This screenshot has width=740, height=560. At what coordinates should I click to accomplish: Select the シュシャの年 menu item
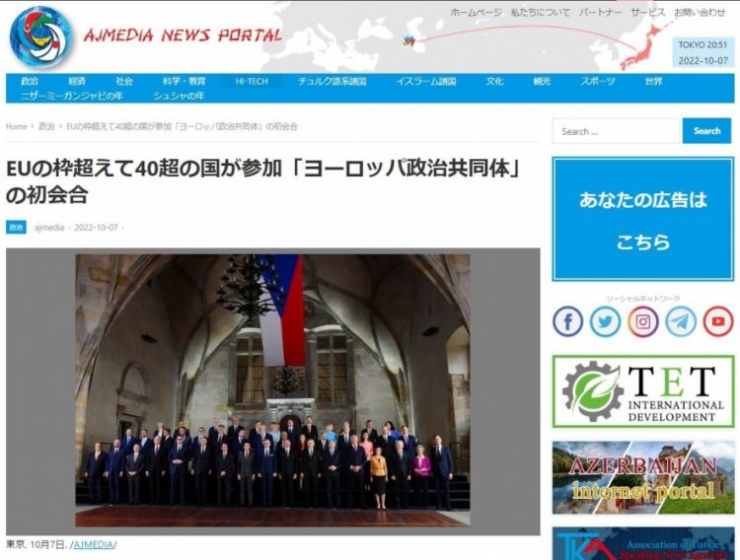pos(179,96)
